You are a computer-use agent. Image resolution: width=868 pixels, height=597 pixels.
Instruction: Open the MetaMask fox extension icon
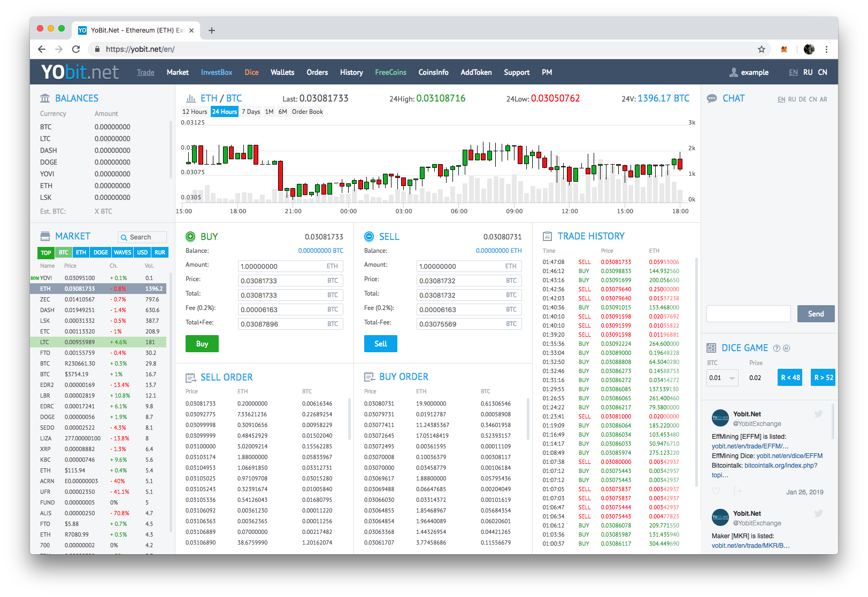pos(784,49)
